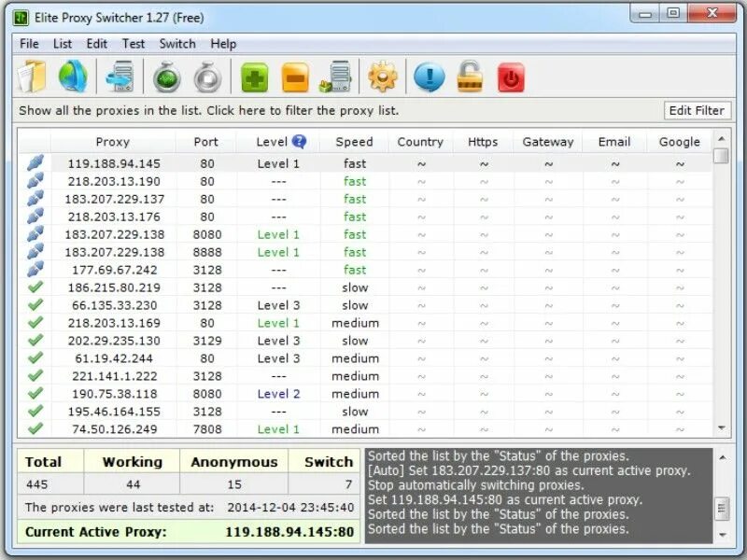This screenshot has height=560, width=747.
Task: Open the Test menu
Action: click(x=134, y=44)
